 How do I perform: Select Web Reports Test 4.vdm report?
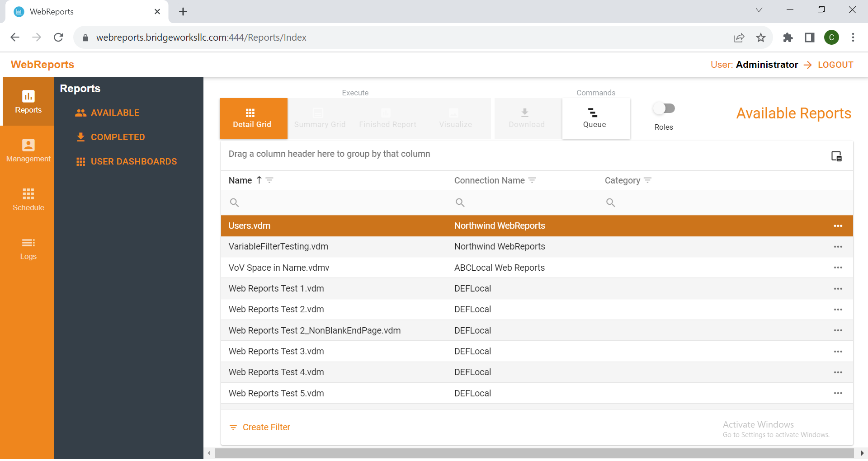point(537,372)
